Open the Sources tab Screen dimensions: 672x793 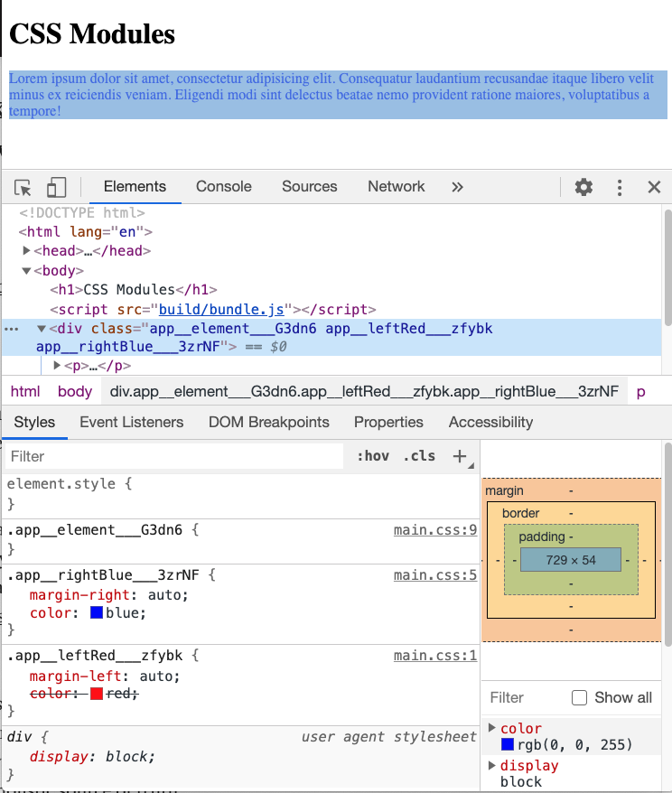click(310, 187)
